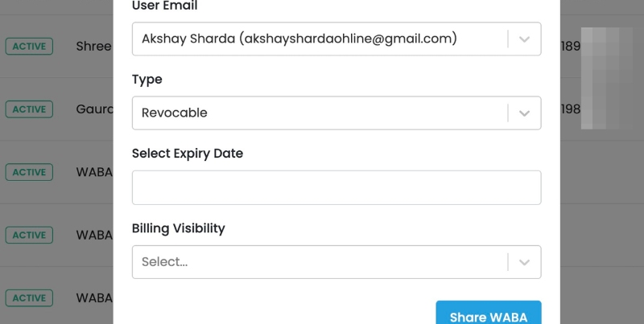
Task: Open the Billing Visibility dropdown chevron
Action: tap(524, 262)
